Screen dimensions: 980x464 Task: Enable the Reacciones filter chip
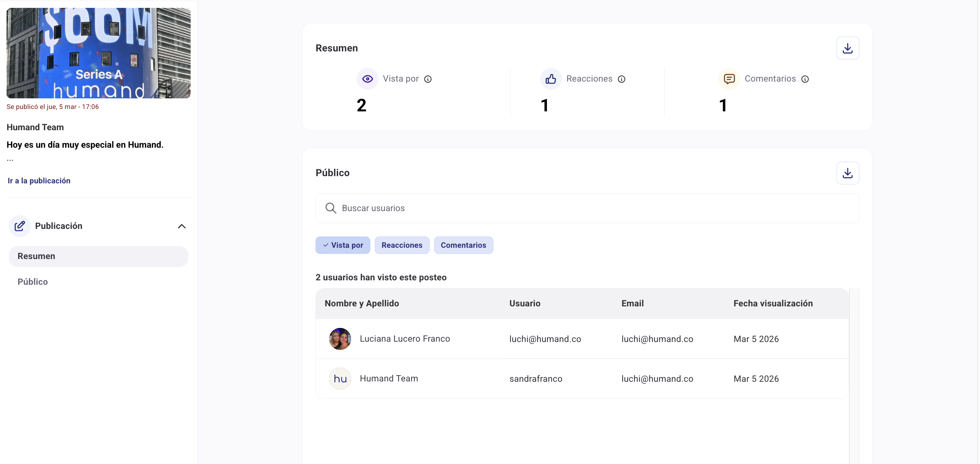(x=401, y=245)
